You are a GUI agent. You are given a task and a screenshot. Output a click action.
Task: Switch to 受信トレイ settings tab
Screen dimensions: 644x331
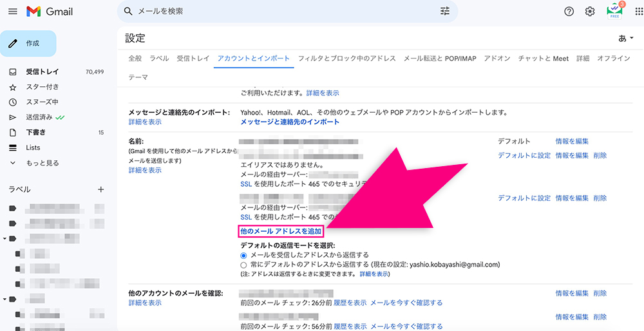coord(193,59)
